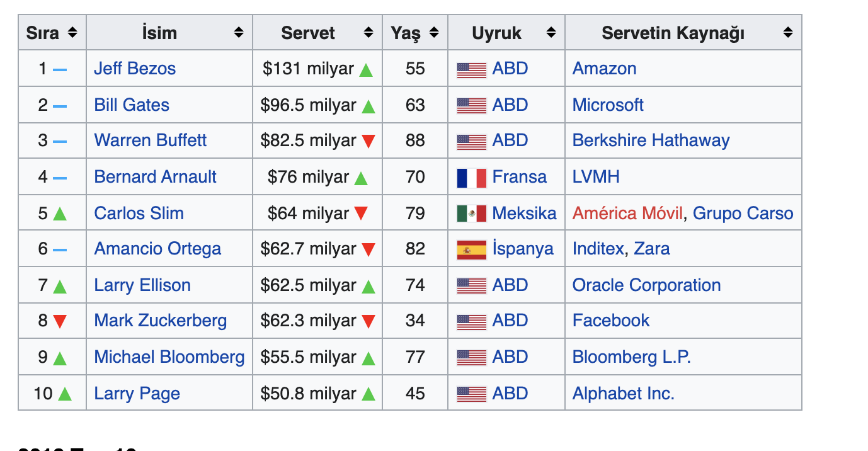Sort table by İsim column arrows

tap(239, 33)
